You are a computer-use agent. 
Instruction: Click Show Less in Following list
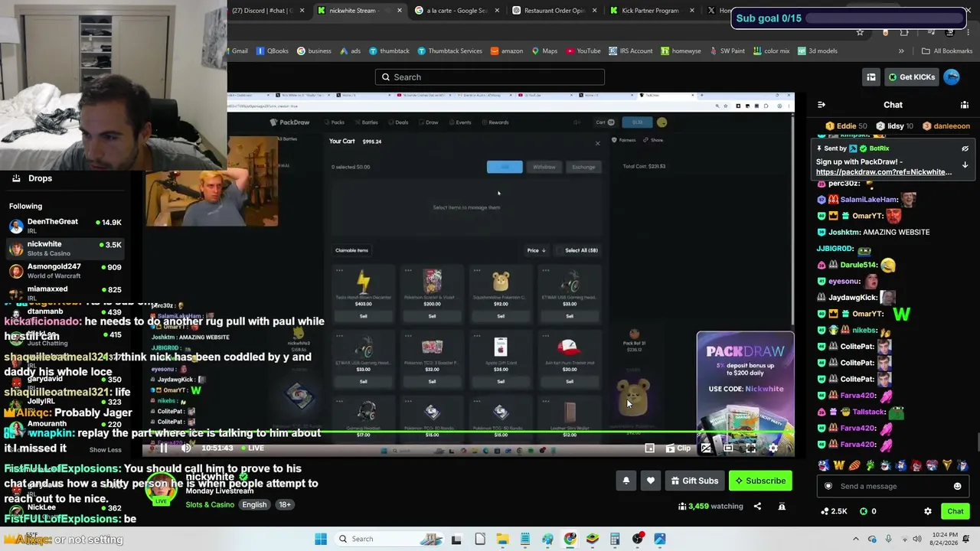(x=105, y=450)
